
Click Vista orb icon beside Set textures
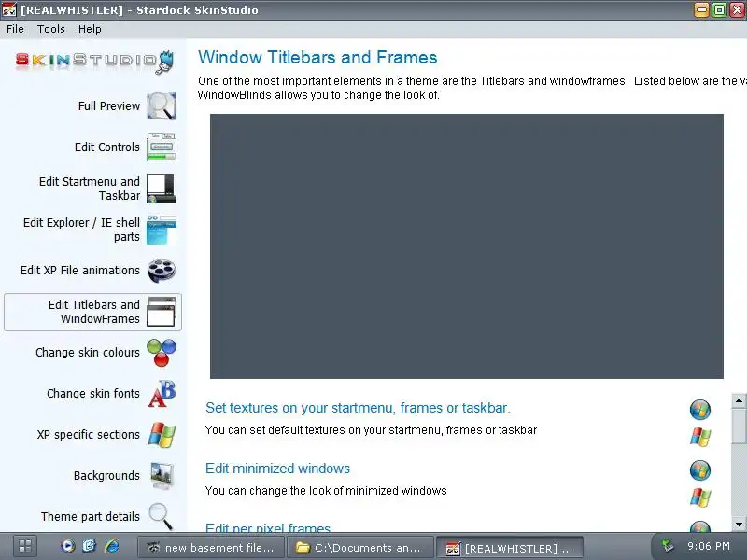coord(699,410)
